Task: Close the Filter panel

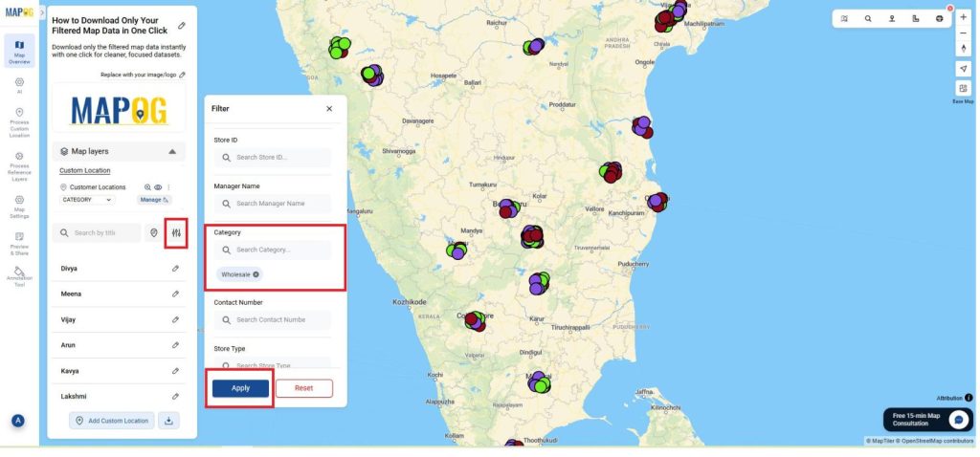Action: tap(329, 109)
